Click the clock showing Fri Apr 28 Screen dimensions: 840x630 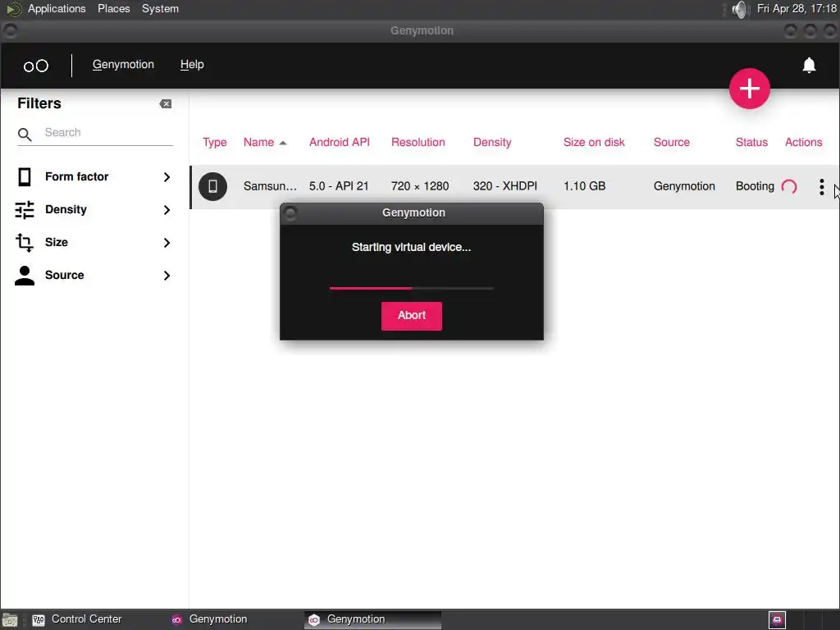796,8
